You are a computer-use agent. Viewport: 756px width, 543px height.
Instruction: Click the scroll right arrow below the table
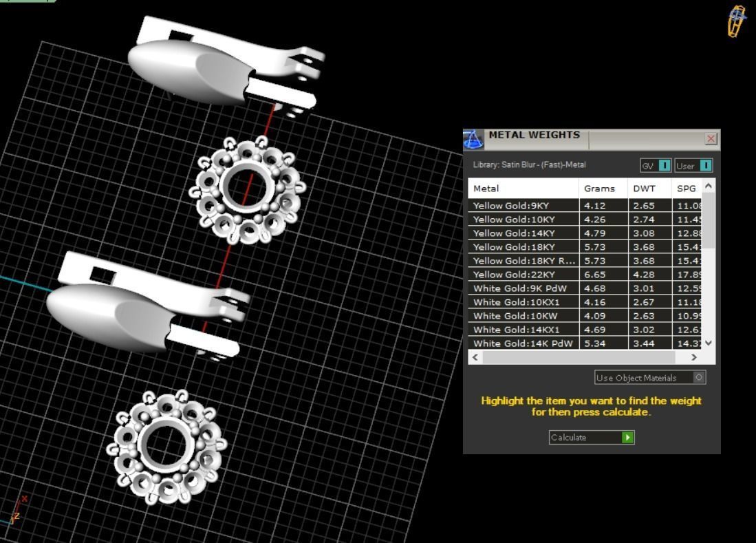[x=694, y=357]
